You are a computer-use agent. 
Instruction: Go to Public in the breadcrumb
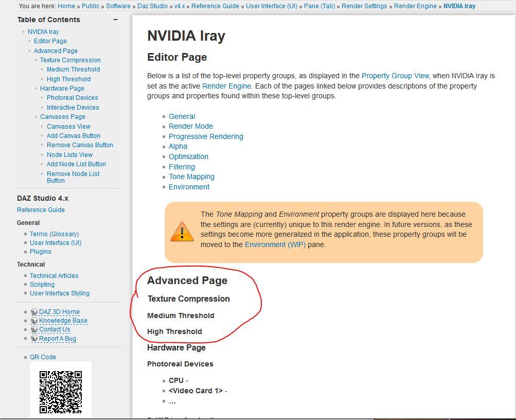tap(91, 6)
